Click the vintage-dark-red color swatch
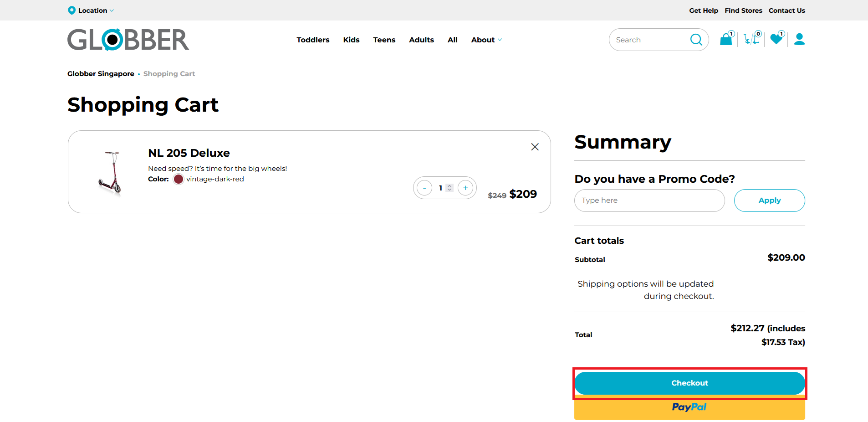The height and width of the screenshot is (422, 868). point(179,179)
